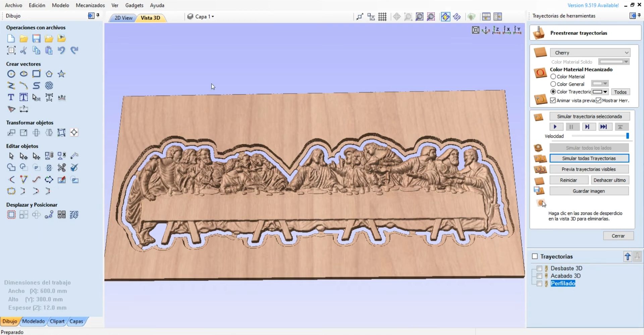Open the create text tool
Image resolution: width=644 pixels, height=335 pixels.
tap(11, 97)
